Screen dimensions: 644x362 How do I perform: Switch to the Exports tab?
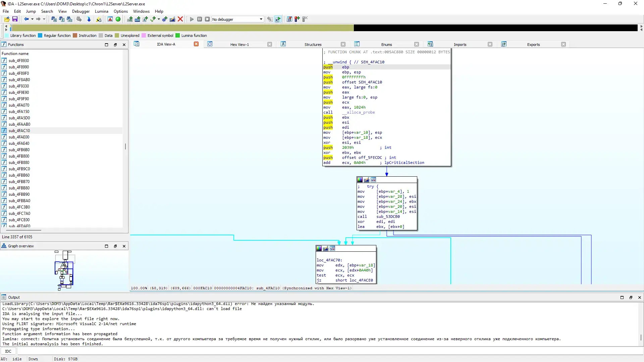(533, 44)
